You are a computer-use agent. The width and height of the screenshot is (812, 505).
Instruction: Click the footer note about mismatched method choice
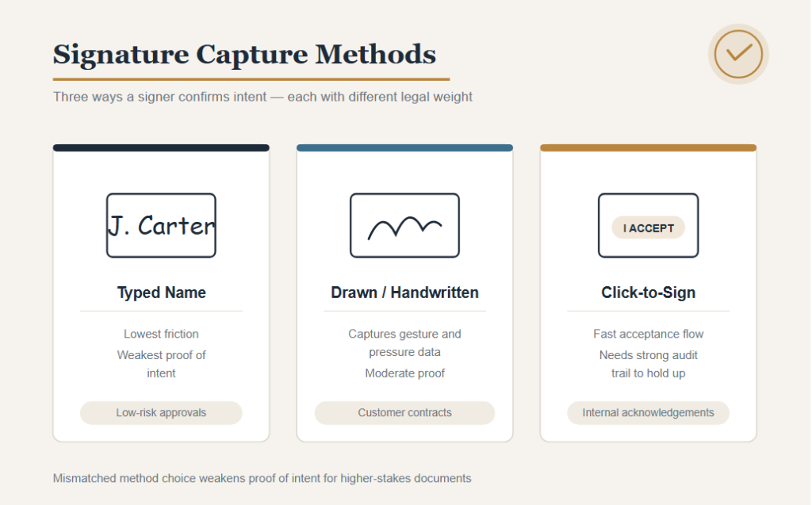click(x=262, y=478)
